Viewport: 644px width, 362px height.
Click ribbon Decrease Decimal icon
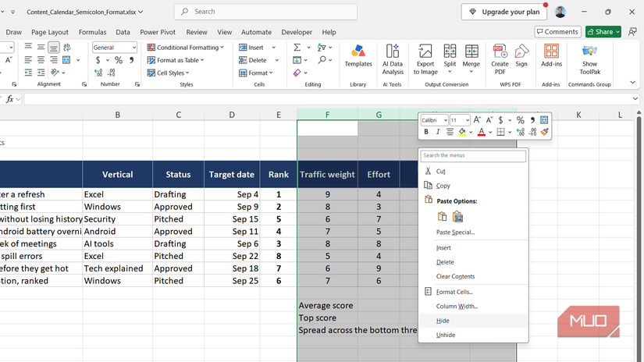tap(112, 73)
